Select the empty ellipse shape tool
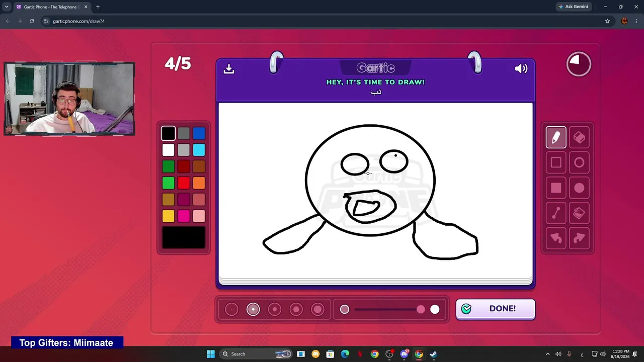The height and width of the screenshot is (362, 644). tap(579, 162)
